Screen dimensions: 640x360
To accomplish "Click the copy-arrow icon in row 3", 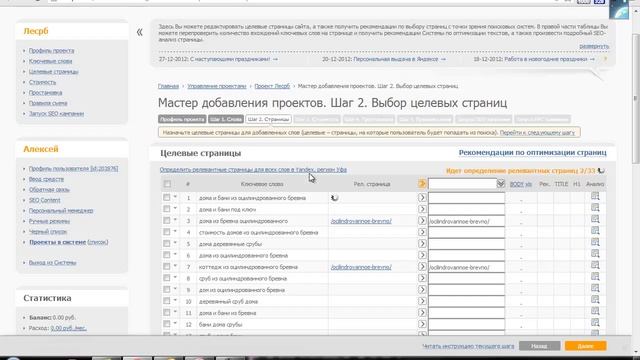I will pyautogui.click(x=422, y=220).
